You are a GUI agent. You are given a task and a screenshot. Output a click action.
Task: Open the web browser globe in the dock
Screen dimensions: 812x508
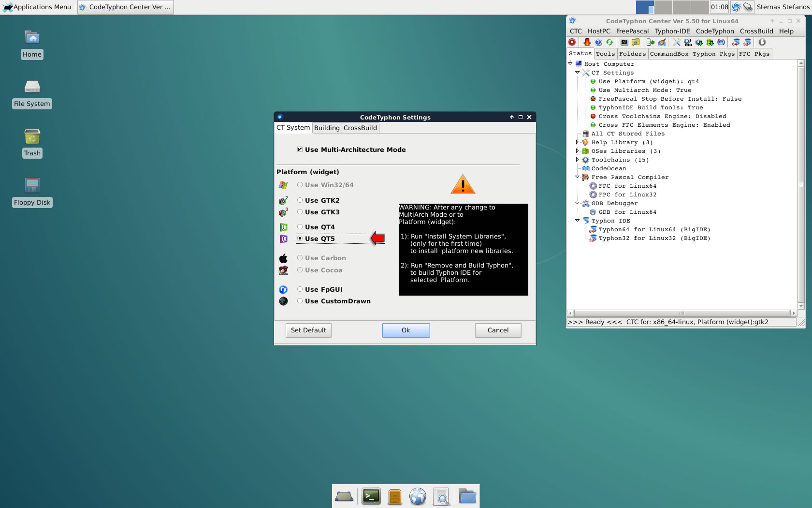[x=418, y=496]
